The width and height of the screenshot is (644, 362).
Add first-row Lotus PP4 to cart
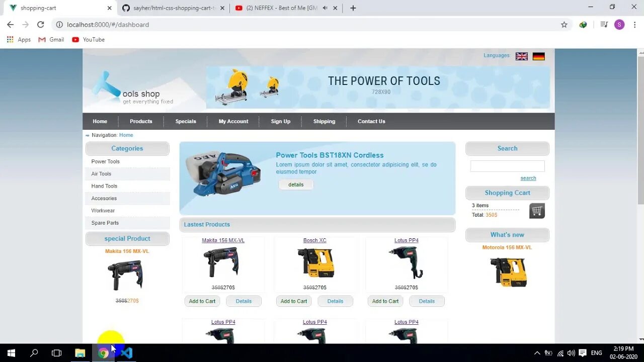385,301
